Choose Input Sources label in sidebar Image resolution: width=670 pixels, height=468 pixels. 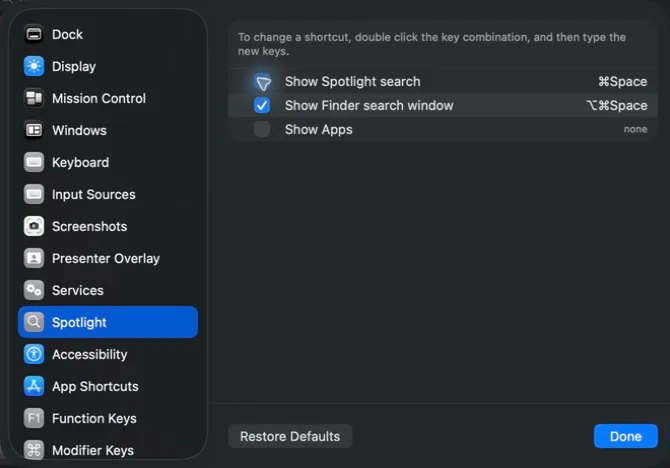click(x=94, y=194)
